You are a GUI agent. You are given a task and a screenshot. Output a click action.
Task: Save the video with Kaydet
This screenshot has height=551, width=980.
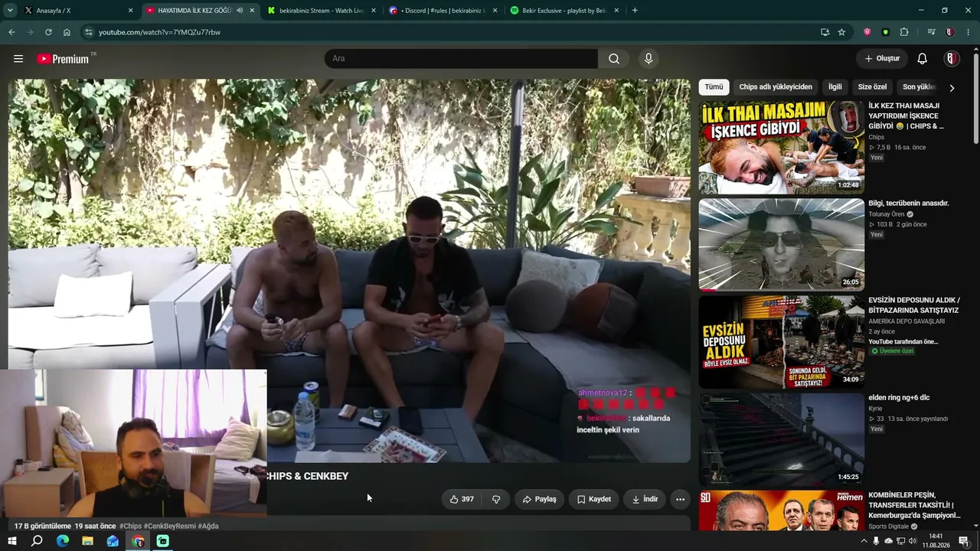(x=594, y=499)
